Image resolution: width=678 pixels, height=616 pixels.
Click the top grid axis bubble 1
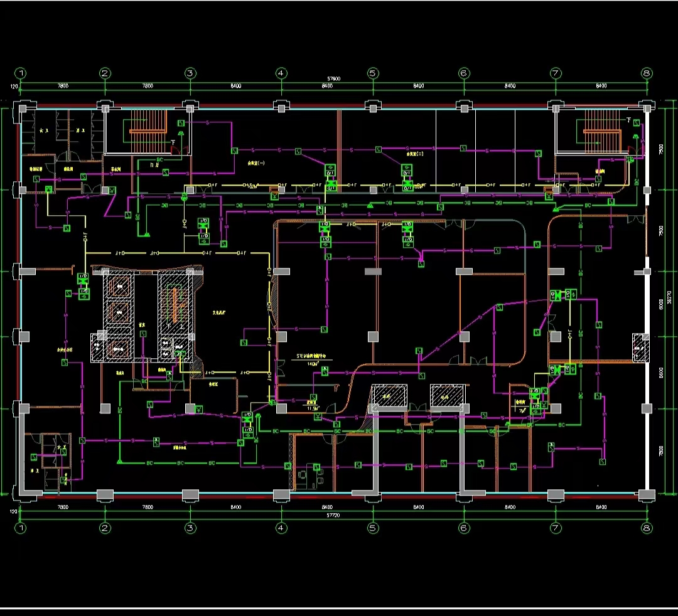click(x=21, y=73)
